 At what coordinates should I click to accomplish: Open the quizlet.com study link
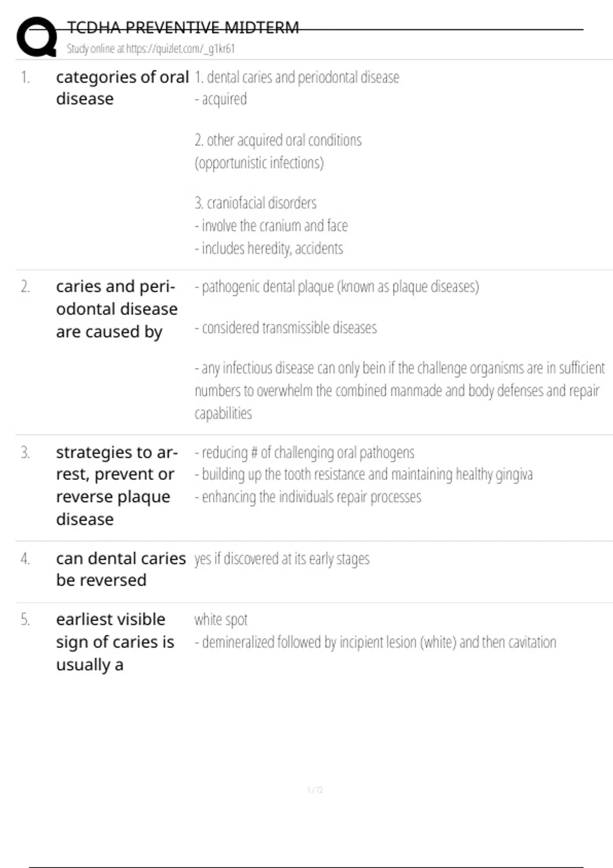(x=151, y=49)
